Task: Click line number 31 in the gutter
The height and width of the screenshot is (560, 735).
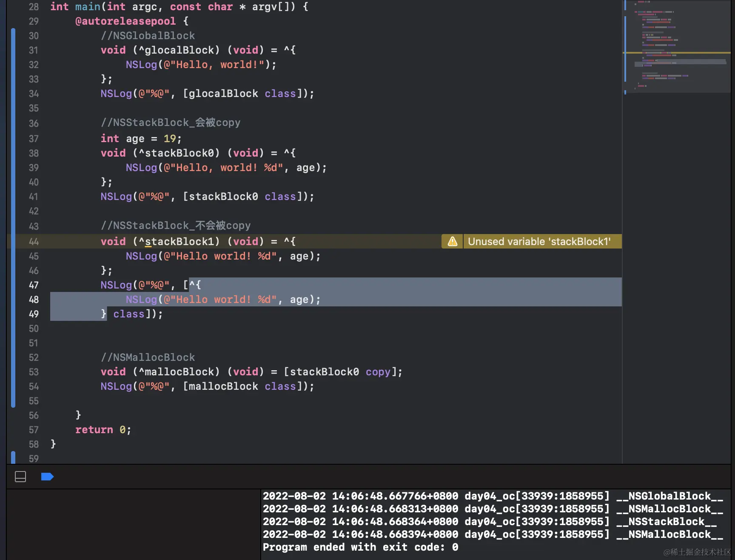Action: click(x=34, y=50)
